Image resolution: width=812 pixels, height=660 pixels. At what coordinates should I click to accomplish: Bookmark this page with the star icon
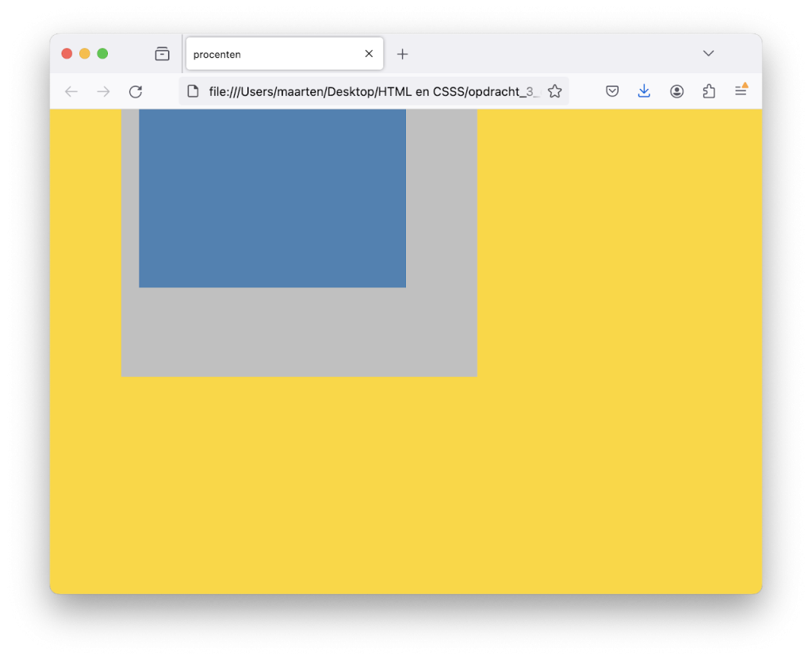[555, 91]
